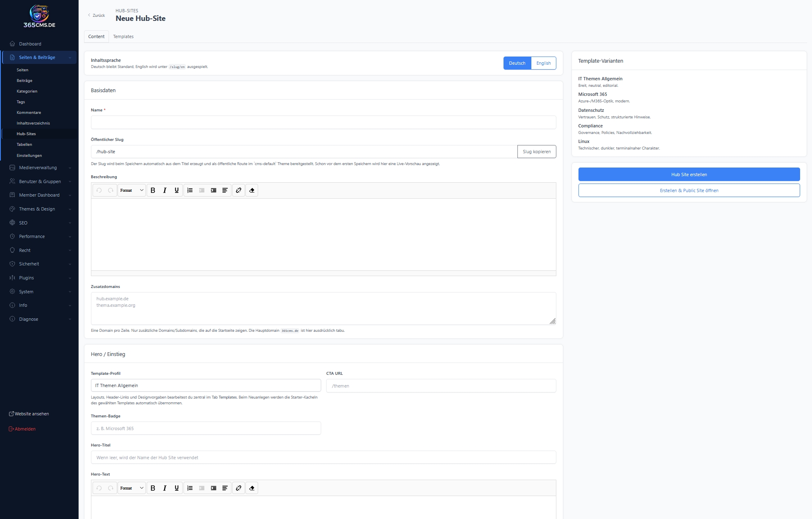
Task: Open Format dropdown in Beschreibung editor
Action: pyautogui.click(x=132, y=190)
